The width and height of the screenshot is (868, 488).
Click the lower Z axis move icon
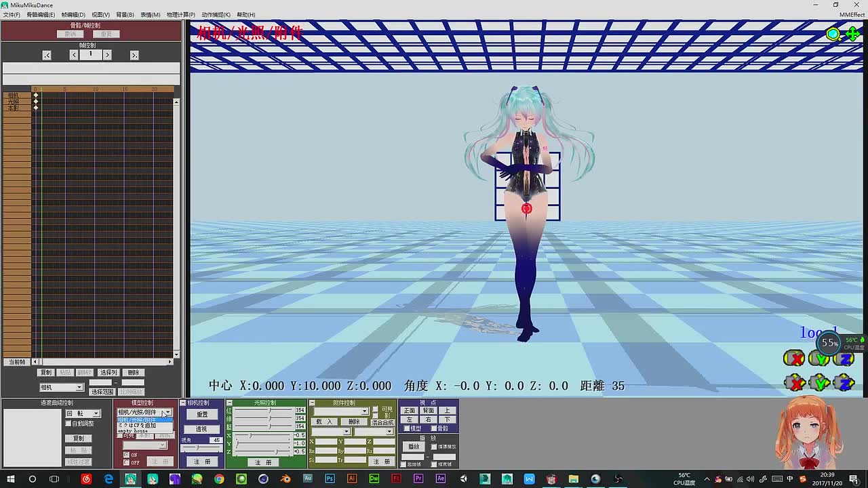(x=844, y=383)
